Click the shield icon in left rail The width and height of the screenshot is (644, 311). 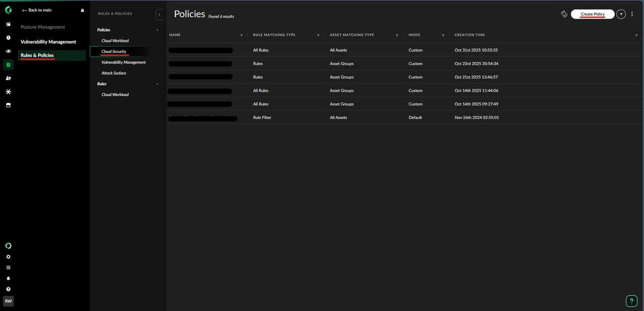pyautogui.click(x=8, y=38)
